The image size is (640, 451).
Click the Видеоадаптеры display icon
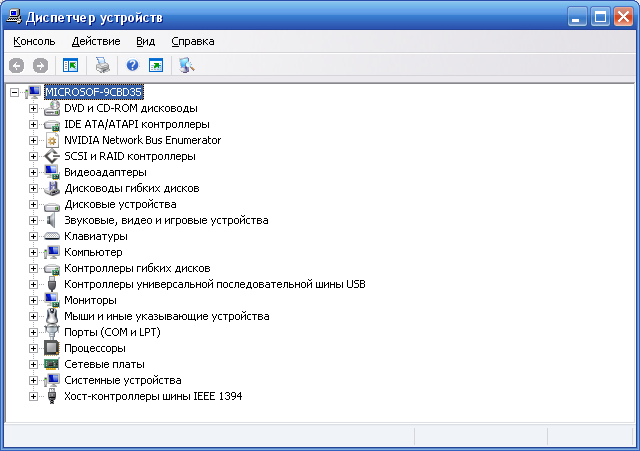[52, 172]
